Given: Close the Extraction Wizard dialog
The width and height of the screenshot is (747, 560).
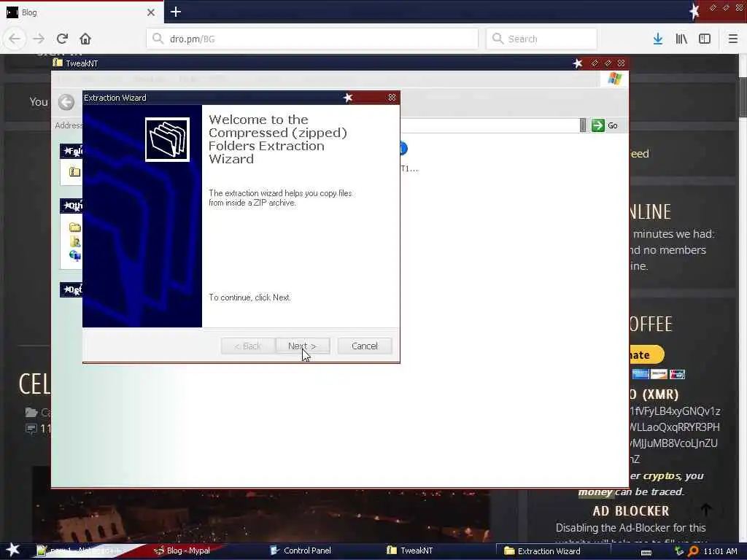Looking at the screenshot, I should point(392,98).
